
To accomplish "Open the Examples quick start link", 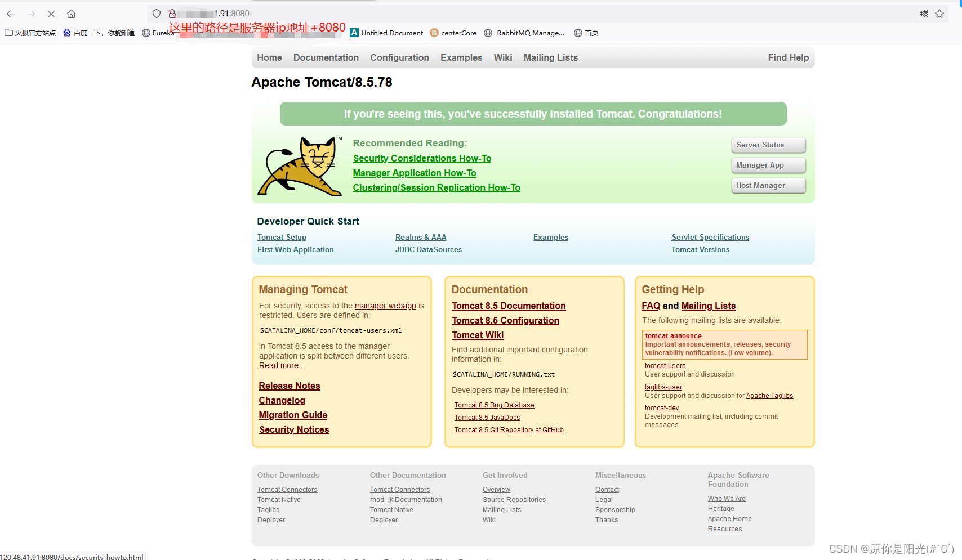I will pyautogui.click(x=550, y=237).
